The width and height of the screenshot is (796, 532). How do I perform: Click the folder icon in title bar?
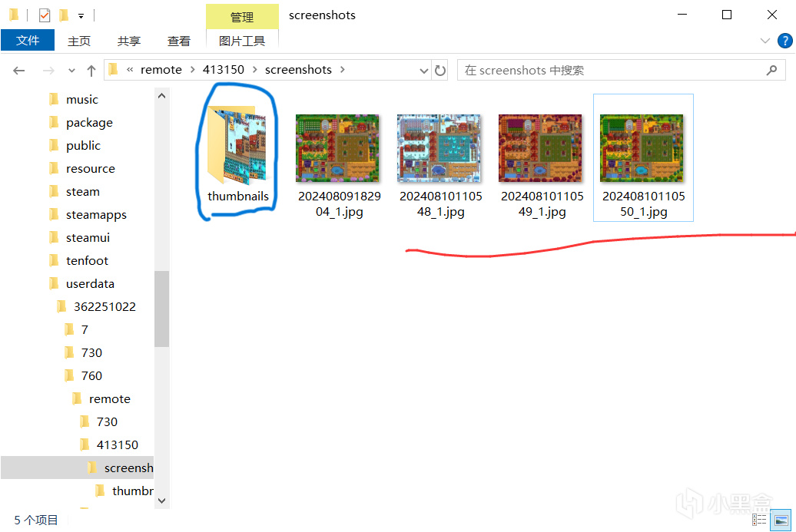[x=14, y=15]
